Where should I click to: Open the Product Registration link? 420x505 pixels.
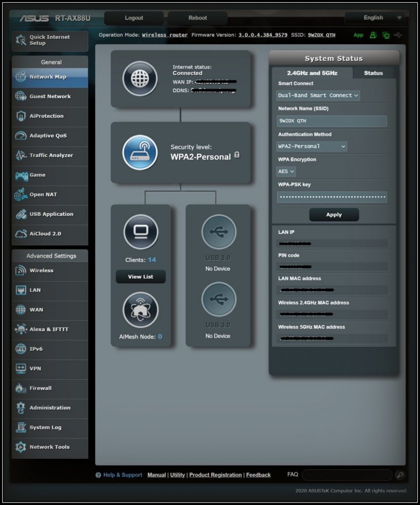coord(215,475)
